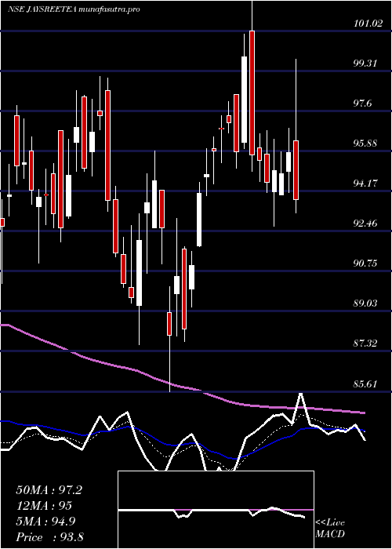The image size is (392, 549).
Task: Select the 99.31 price axis label
Action: 365,64
